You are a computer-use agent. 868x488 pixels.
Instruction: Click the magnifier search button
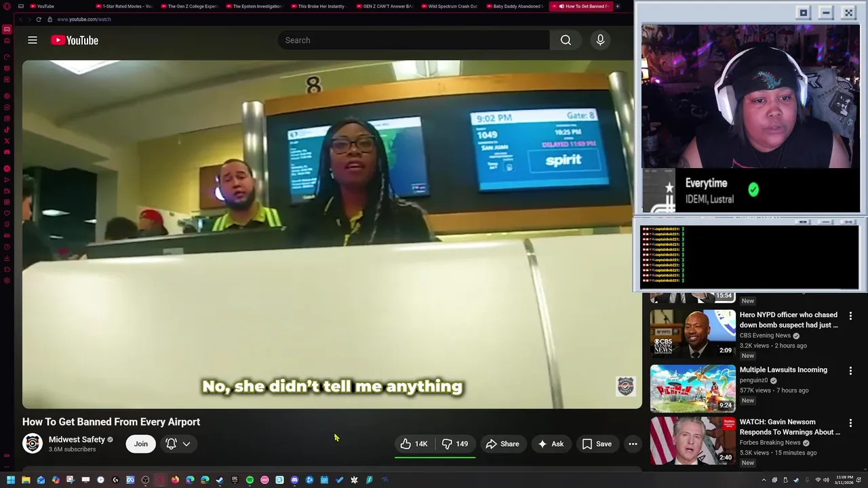click(566, 40)
